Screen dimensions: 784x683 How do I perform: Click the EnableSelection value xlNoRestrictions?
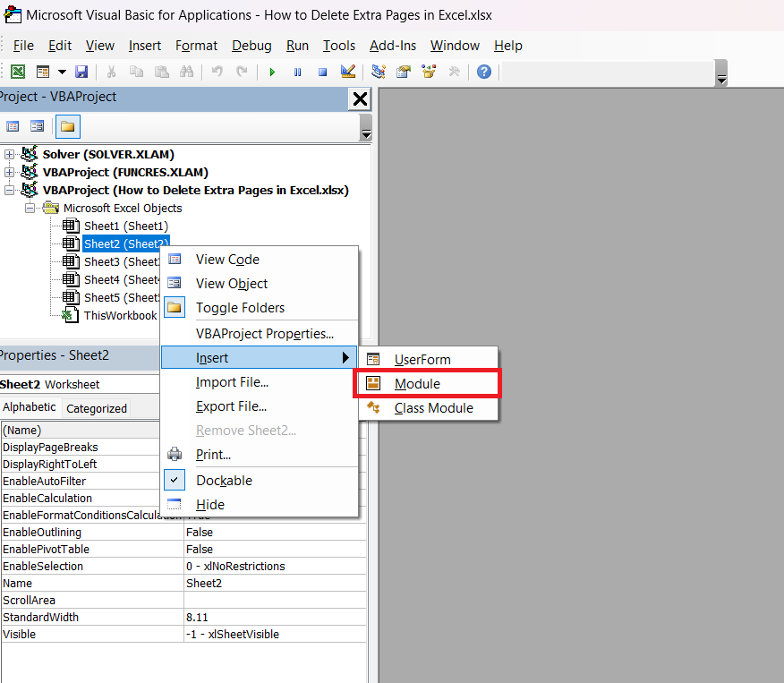275,566
